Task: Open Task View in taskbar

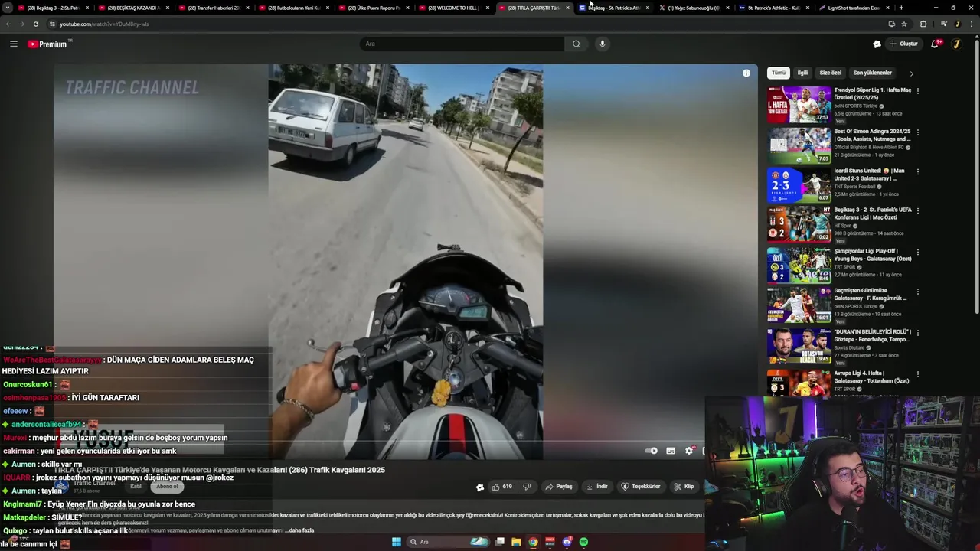Action: (500, 542)
